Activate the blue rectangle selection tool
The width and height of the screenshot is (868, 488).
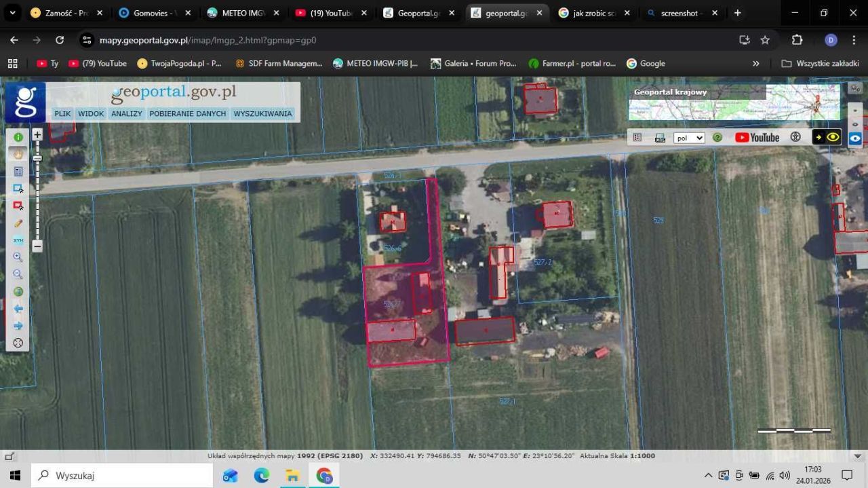[18, 189]
